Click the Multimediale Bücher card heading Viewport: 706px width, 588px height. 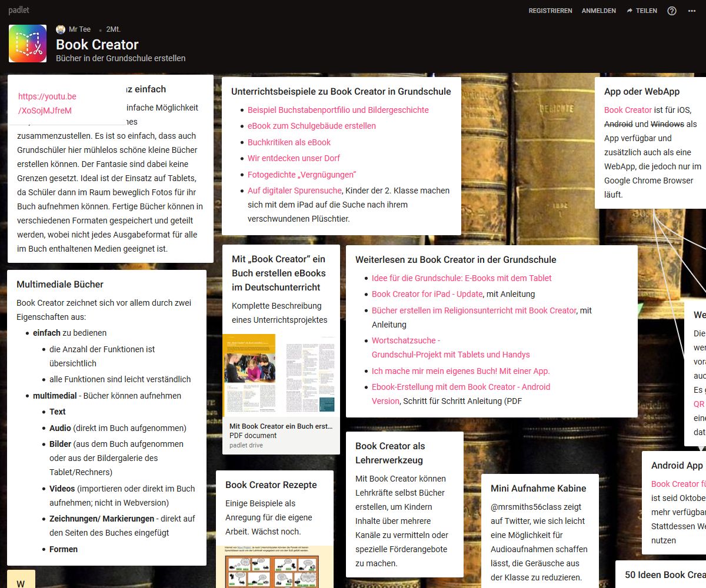[x=60, y=285]
